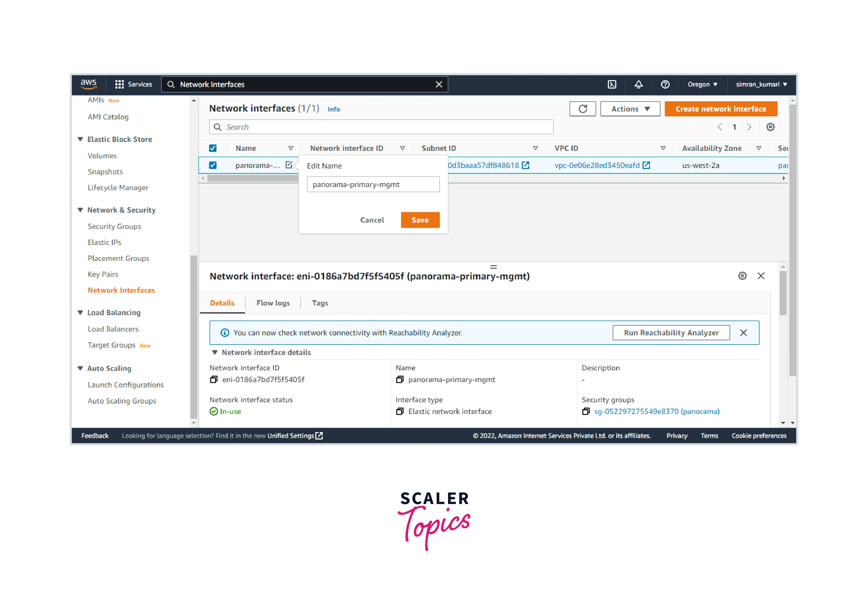The height and width of the screenshot is (600, 868).
Task: Click the Save button in Edit Name
Action: (x=420, y=220)
